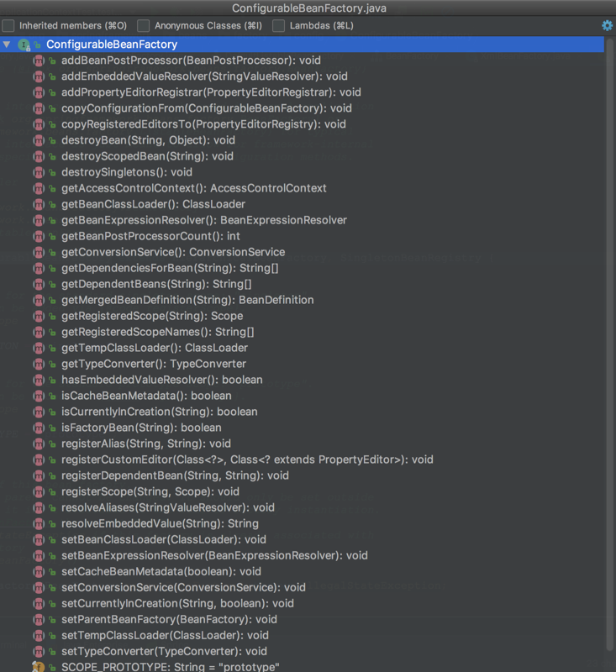Select copyConfigurationFrom method text
Screen dimensions: 616x672
pyautogui.click(x=207, y=108)
